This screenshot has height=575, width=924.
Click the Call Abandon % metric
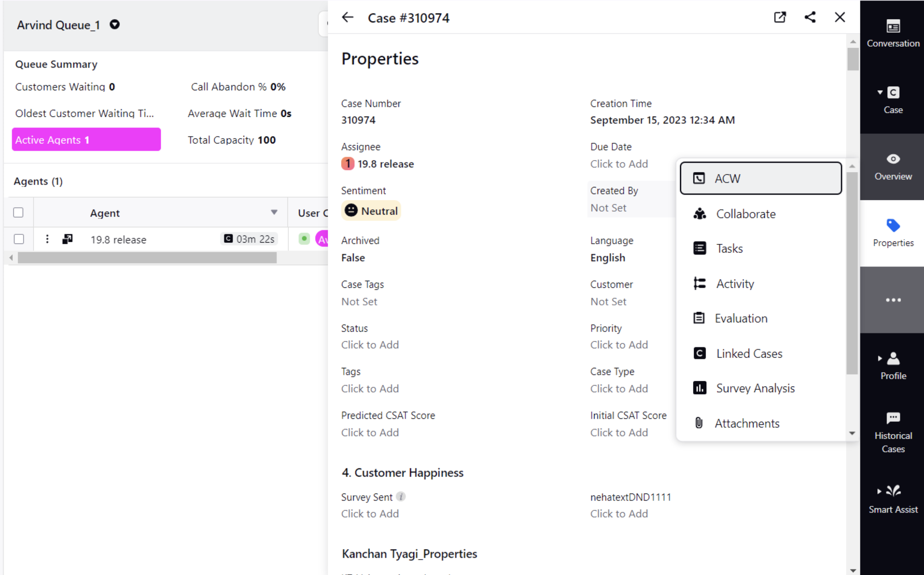pyautogui.click(x=238, y=87)
